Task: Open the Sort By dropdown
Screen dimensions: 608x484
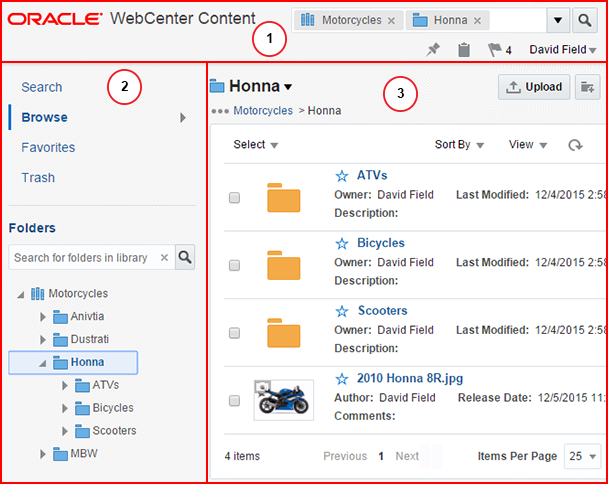Action: coord(459,145)
